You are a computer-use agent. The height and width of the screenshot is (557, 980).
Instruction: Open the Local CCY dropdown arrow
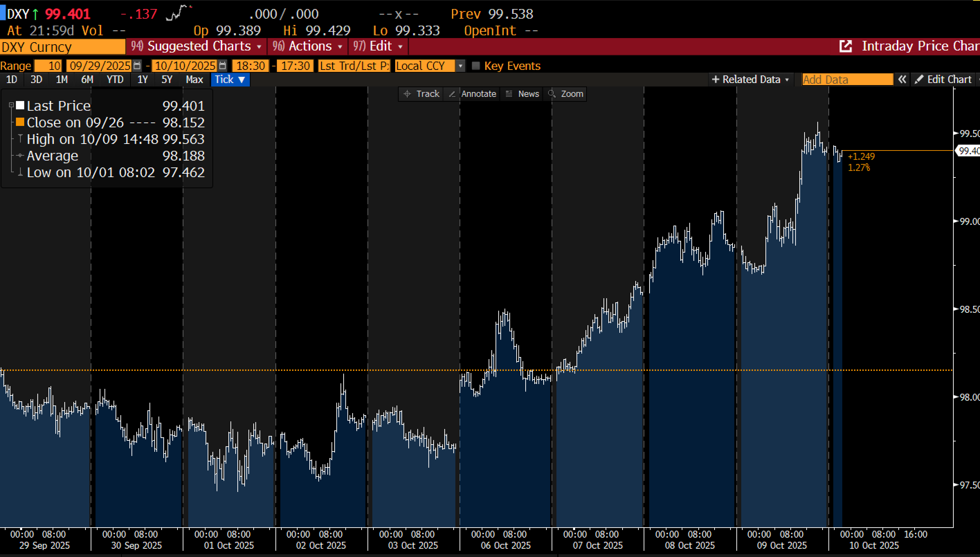coord(460,66)
